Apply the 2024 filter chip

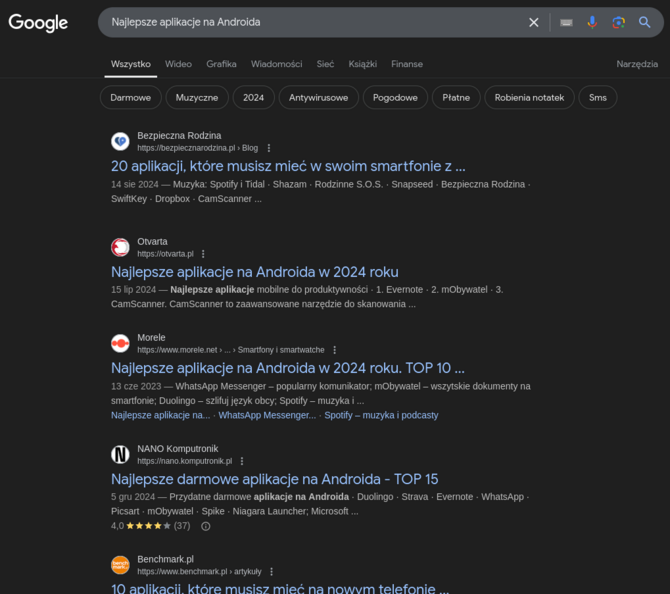pyautogui.click(x=253, y=97)
